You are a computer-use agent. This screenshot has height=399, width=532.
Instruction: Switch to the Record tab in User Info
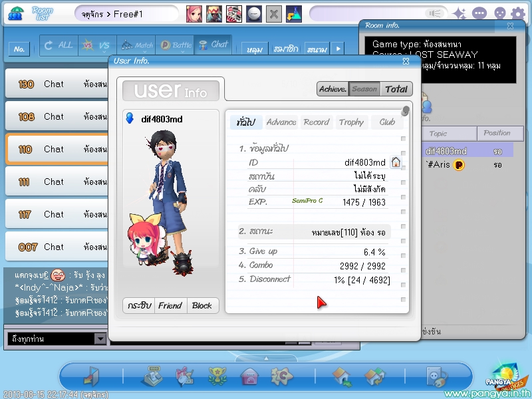[x=317, y=122]
